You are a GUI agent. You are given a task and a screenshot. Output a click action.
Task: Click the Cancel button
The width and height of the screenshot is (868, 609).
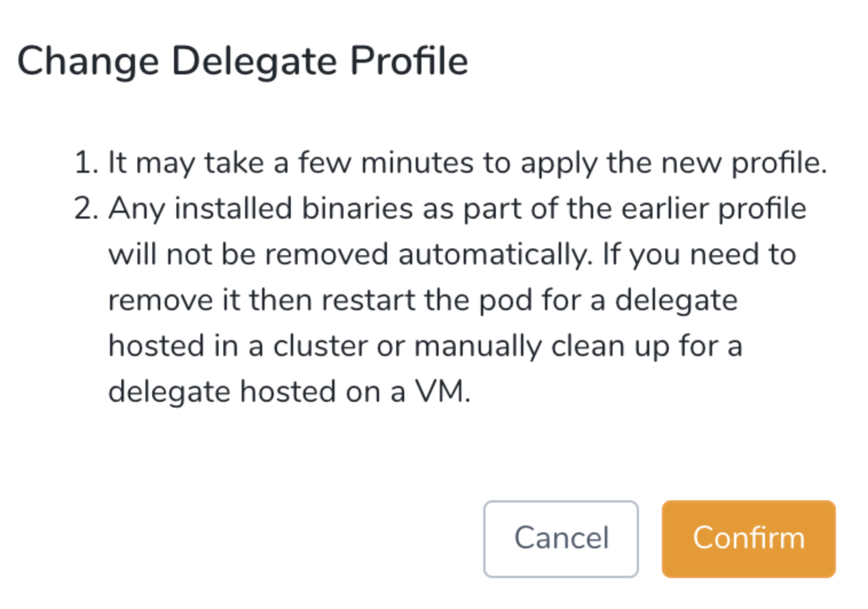(x=561, y=539)
